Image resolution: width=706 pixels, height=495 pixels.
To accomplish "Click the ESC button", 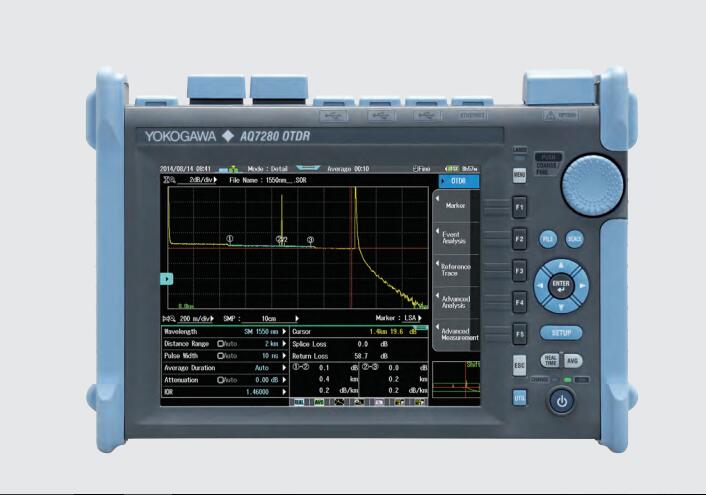I will click(519, 366).
